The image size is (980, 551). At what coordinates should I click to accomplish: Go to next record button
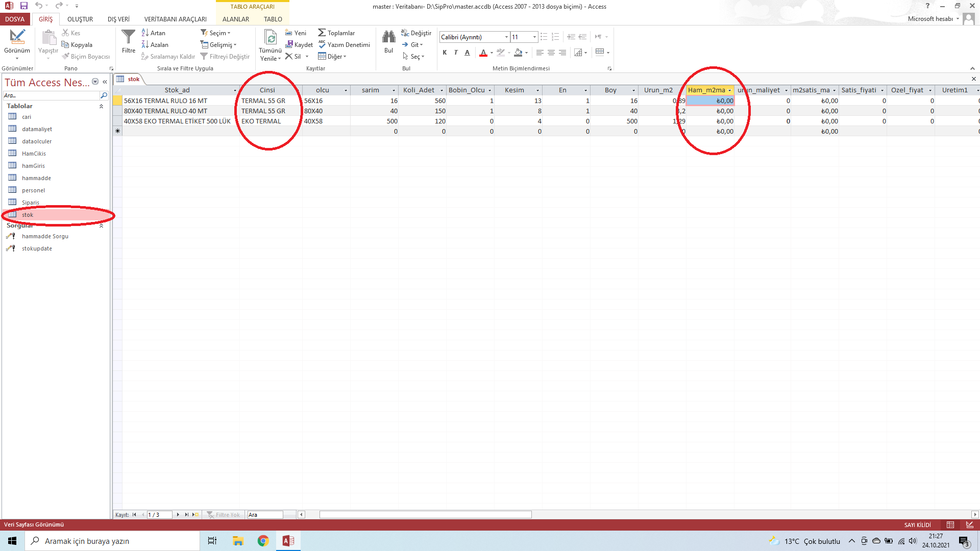178,515
